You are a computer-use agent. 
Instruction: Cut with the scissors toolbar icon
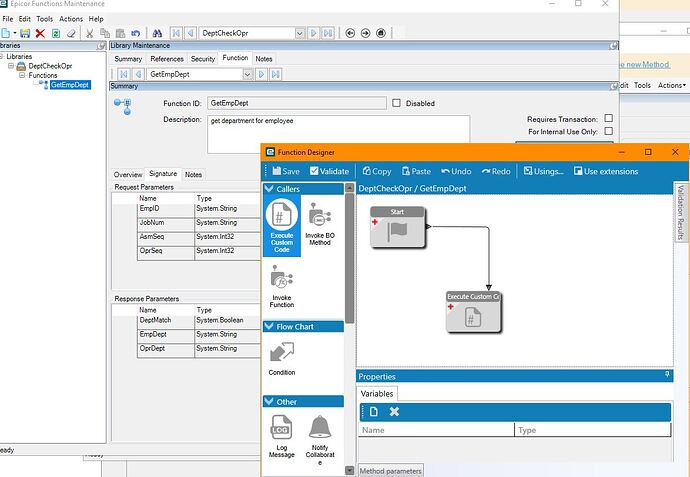89,33
